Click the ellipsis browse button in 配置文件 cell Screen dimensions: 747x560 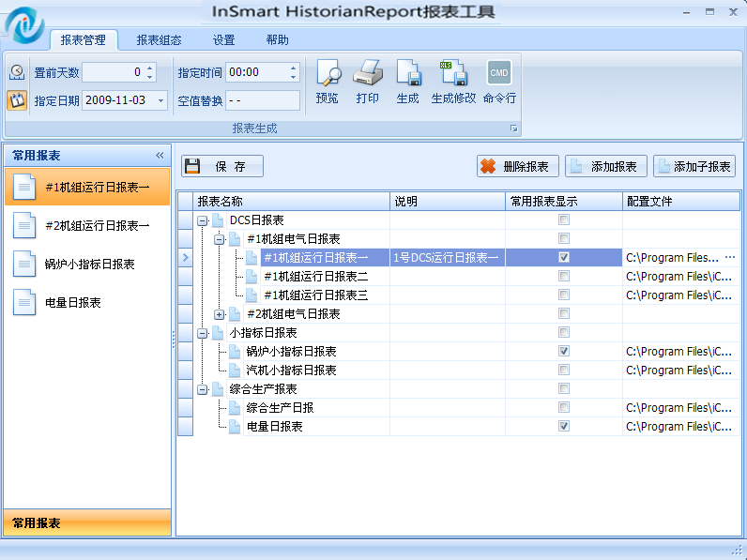[x=729, y=258]
